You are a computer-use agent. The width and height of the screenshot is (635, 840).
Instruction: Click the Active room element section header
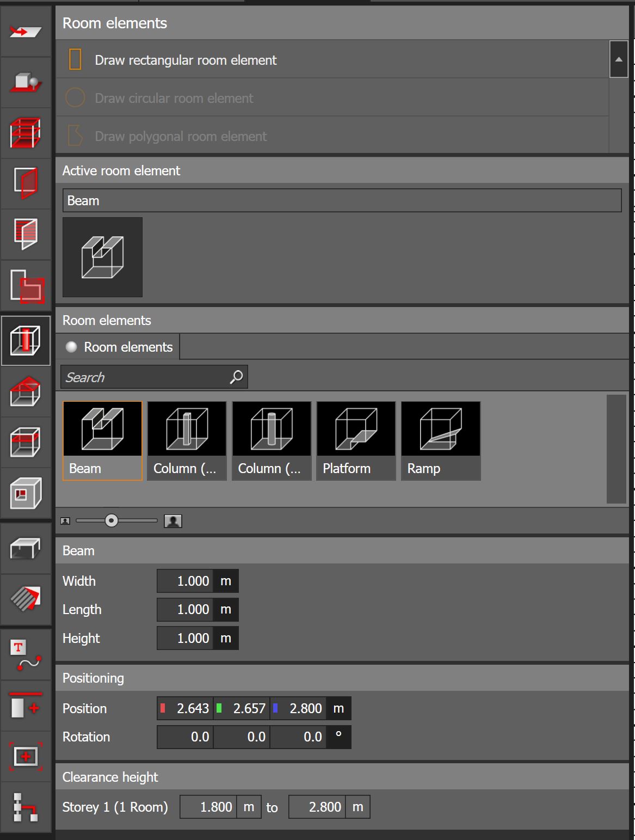pos(342,170)
